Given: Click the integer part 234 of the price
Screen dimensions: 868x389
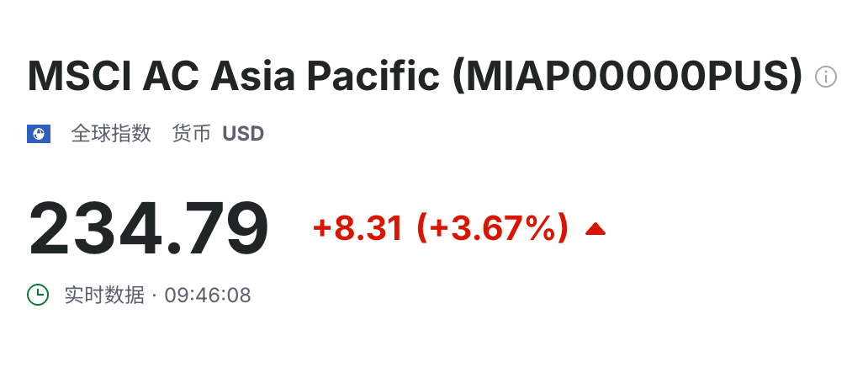Looking at the screenshot, I should tap(98, 228).
